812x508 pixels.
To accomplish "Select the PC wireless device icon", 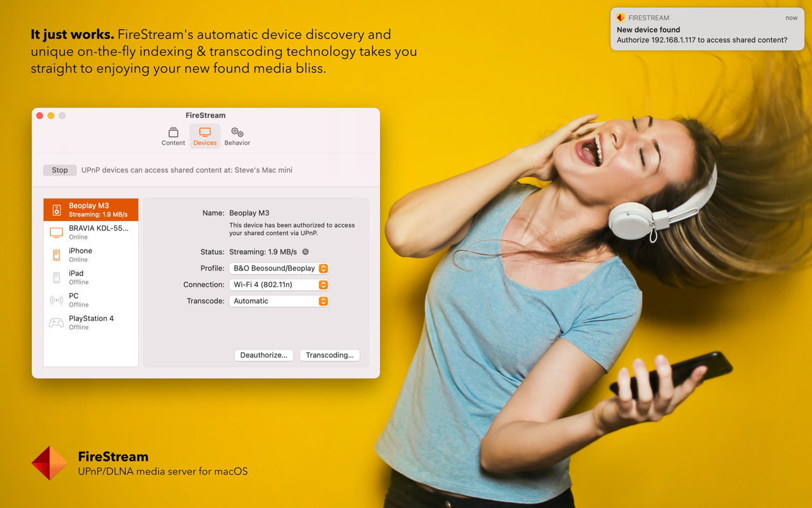I will point(56,300).
